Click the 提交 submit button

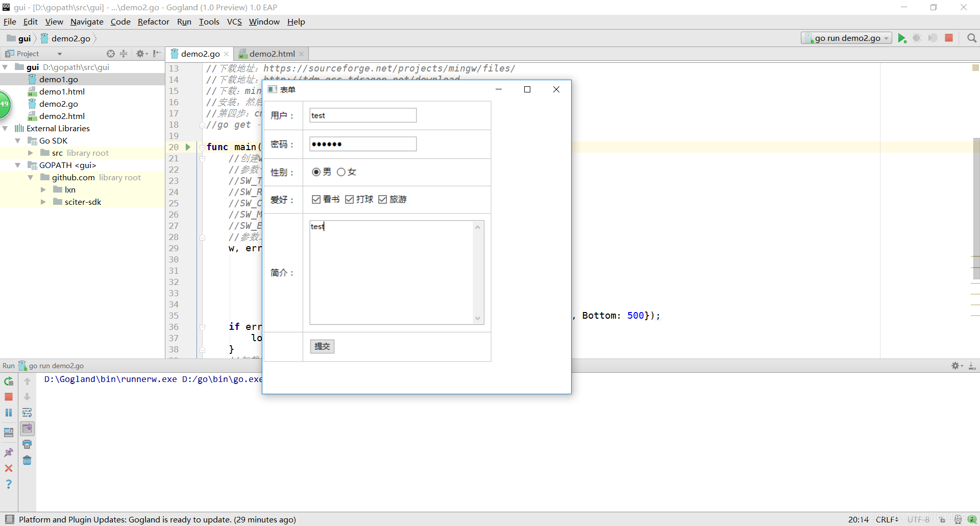point(322,346)
